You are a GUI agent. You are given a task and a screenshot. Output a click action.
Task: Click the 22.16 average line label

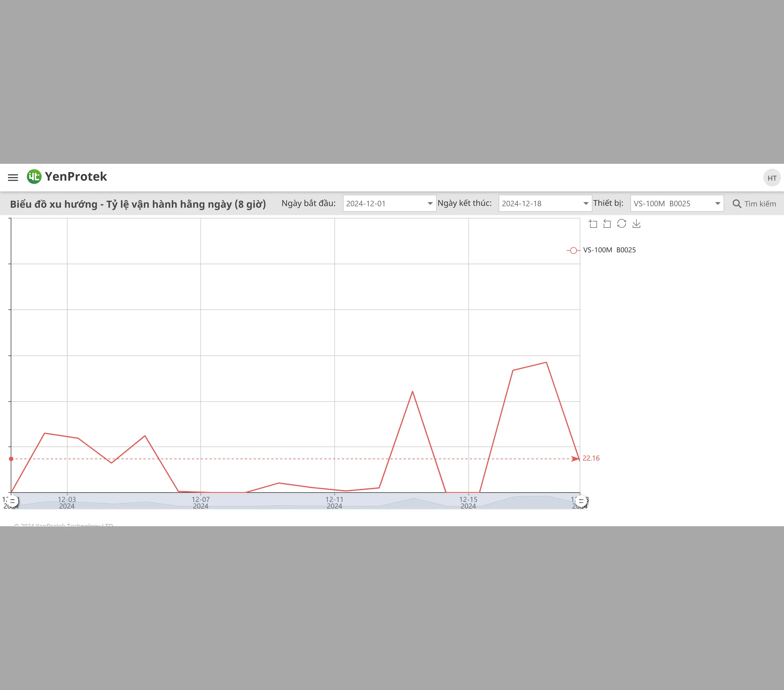click(x=591, y=458)
